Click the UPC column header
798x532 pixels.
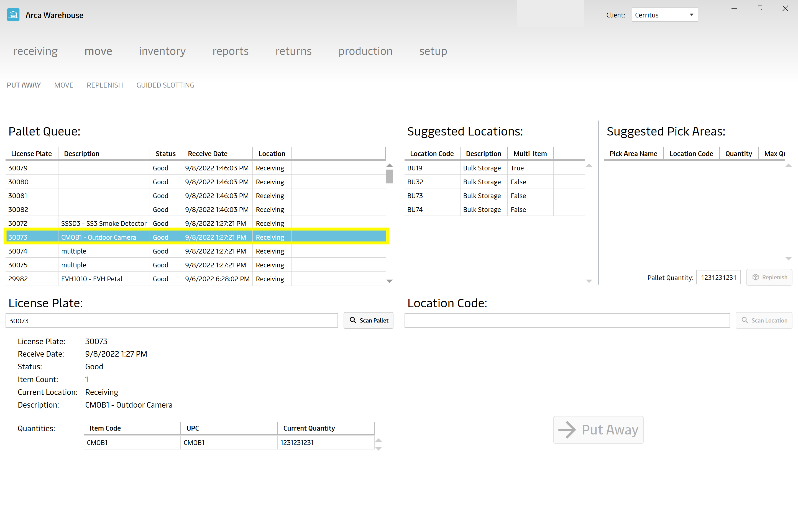coord(229,428)
